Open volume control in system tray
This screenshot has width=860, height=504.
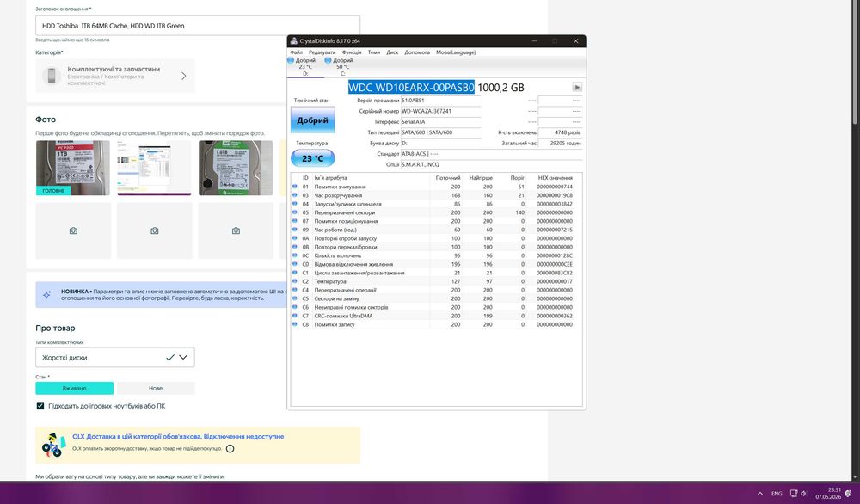pyautogui.click(x=803, y=493)
